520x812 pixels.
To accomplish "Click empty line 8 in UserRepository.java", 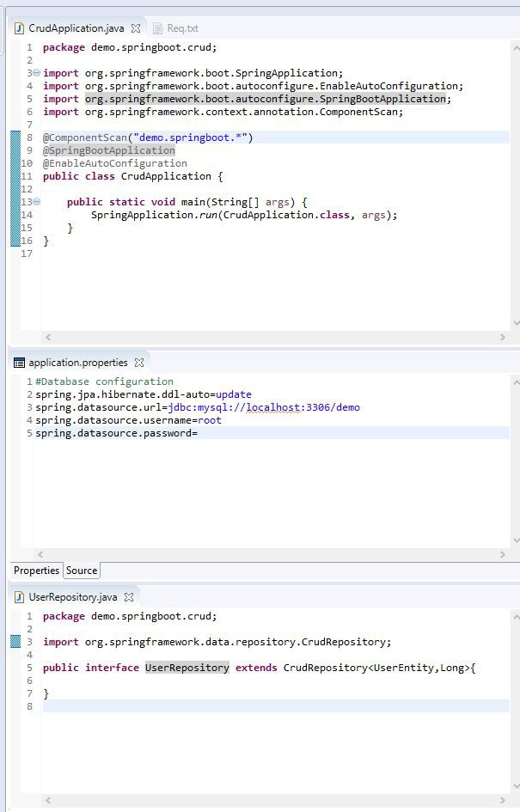I will coord(276,706).
